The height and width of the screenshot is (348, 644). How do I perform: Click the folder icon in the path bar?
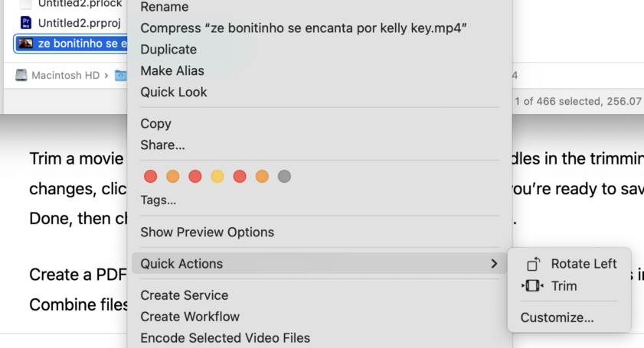pos(120,75)
